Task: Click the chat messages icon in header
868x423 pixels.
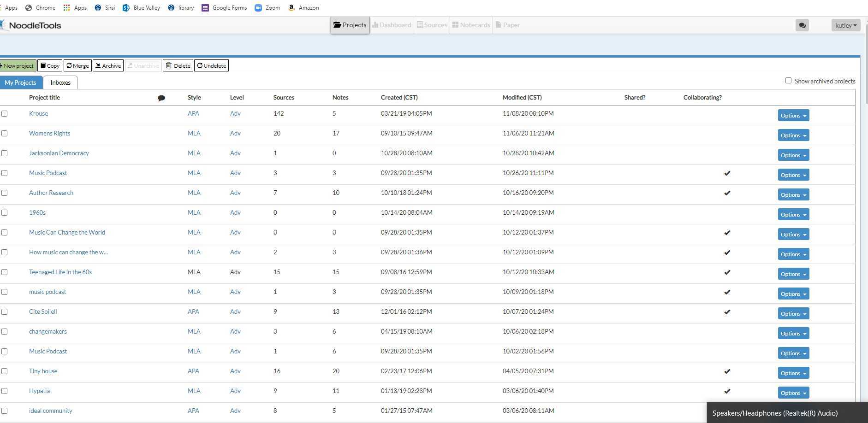Action: coord(802,25)
